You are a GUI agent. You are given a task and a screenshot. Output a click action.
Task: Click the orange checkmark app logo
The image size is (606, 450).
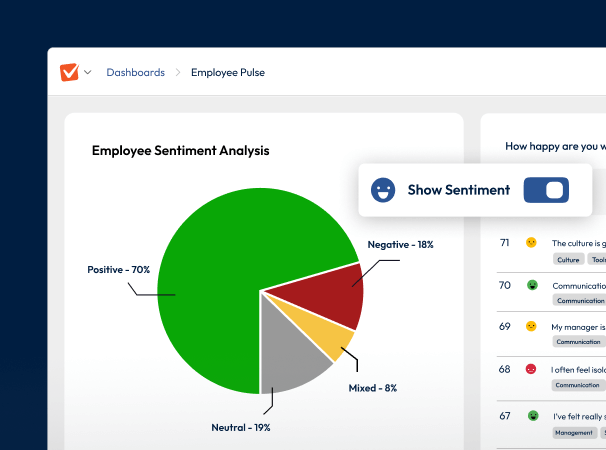click(x=69, y=72)
